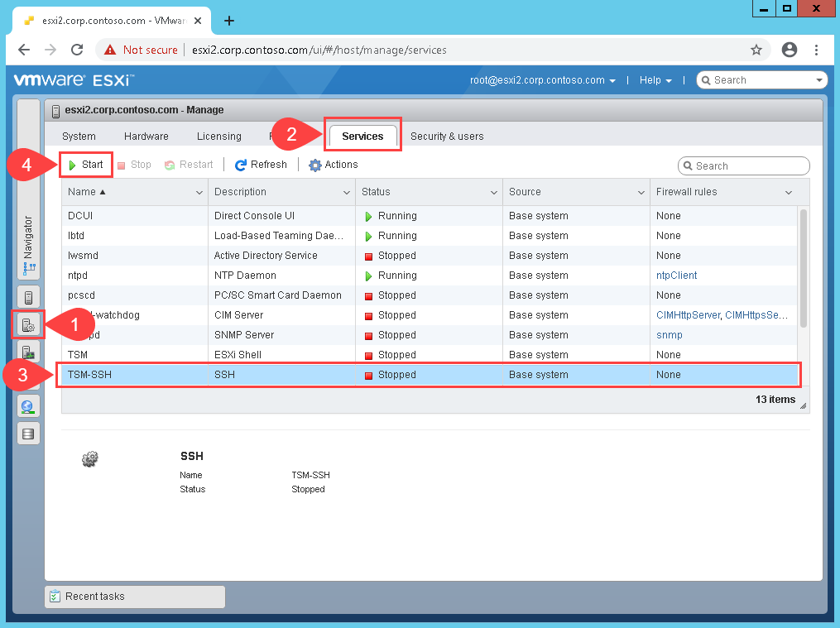Open the Firewall rules column dropdown chevron
Viewport: 840px width, 628px height.
[789, 193]
